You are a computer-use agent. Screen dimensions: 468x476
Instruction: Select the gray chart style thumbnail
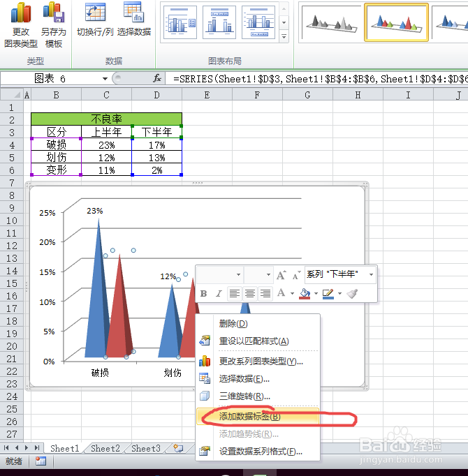click(331, 23)
